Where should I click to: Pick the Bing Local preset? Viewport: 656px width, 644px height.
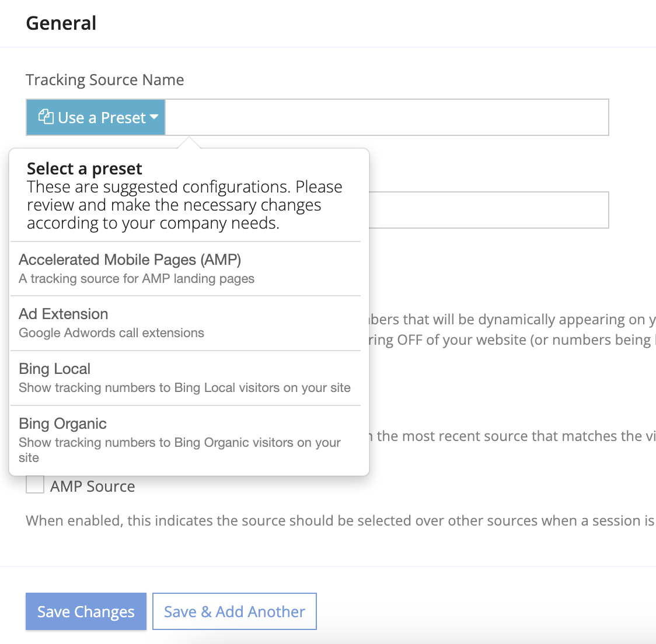coord(55,369)
